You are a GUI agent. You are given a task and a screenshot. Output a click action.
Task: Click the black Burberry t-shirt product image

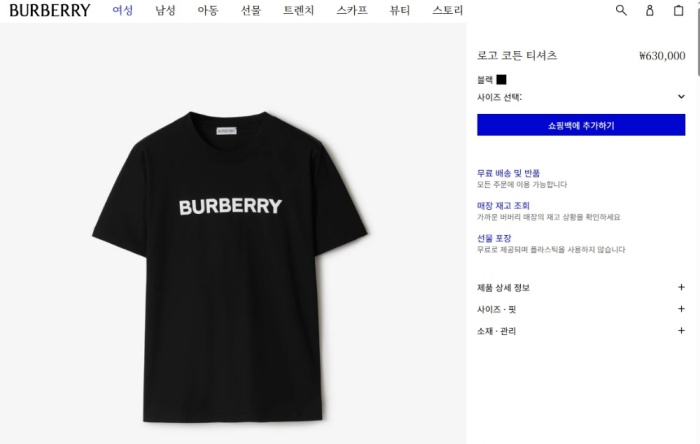pos(230,267)
